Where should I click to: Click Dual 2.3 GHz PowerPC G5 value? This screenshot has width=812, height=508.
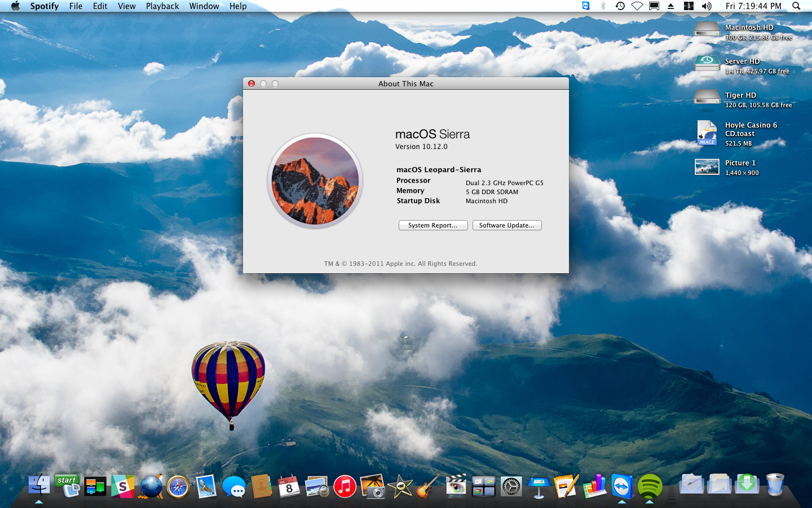point(505,183)
